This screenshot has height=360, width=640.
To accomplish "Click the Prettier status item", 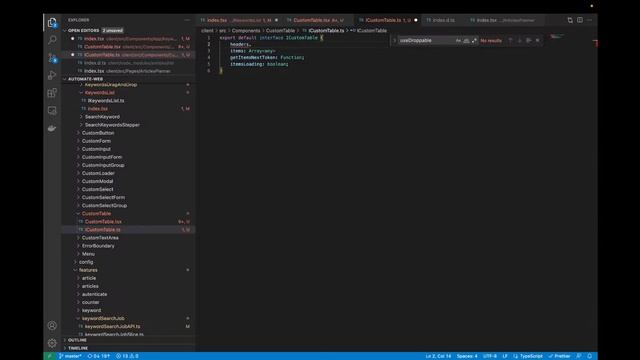I will [x=560, y=356].
